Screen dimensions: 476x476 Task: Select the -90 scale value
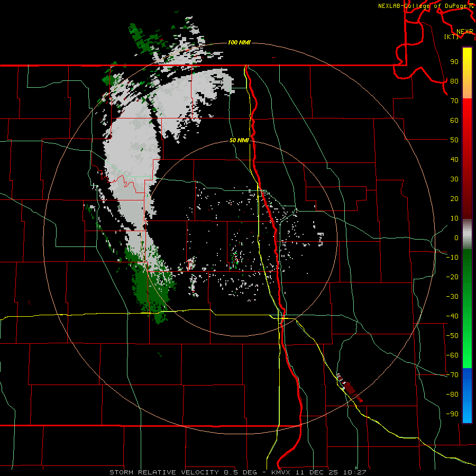[452, 414]
